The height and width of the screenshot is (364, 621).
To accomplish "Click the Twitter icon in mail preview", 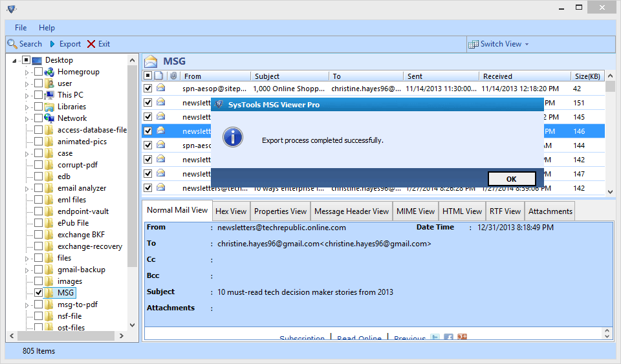I will (x=435, y=337).
